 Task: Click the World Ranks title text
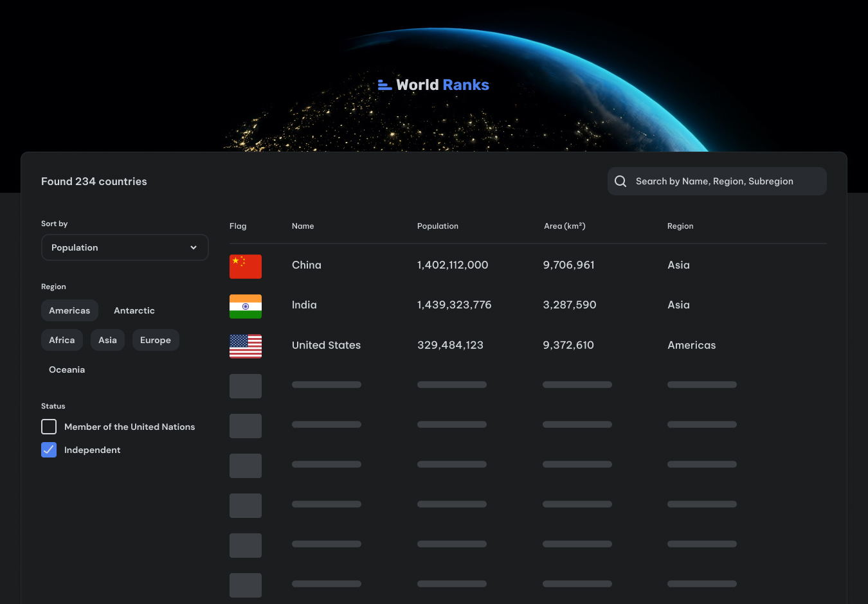point(442,85)
